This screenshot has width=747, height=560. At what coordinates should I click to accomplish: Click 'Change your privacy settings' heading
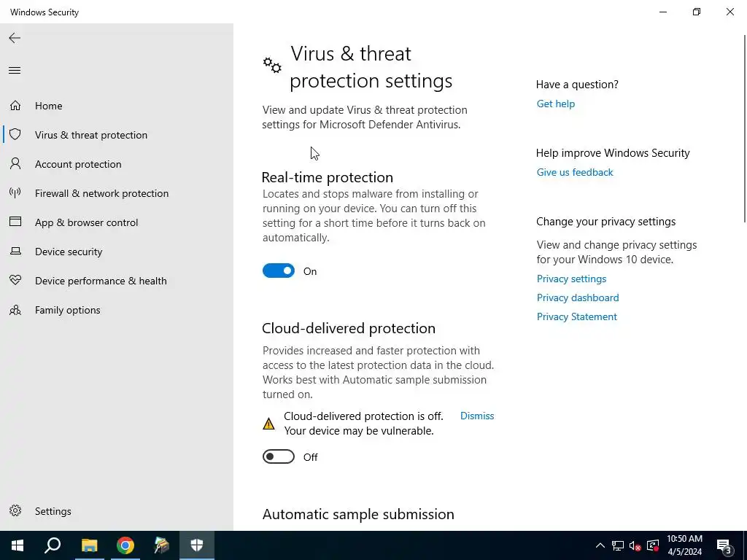point(606,222)
